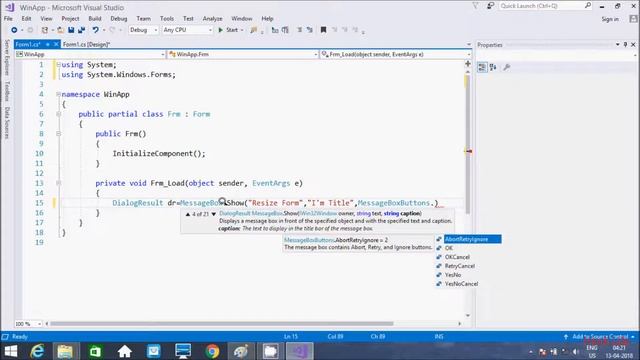Click the Decrease Indent toolbar icon
640x360 pixels.
tap(299, 30)
